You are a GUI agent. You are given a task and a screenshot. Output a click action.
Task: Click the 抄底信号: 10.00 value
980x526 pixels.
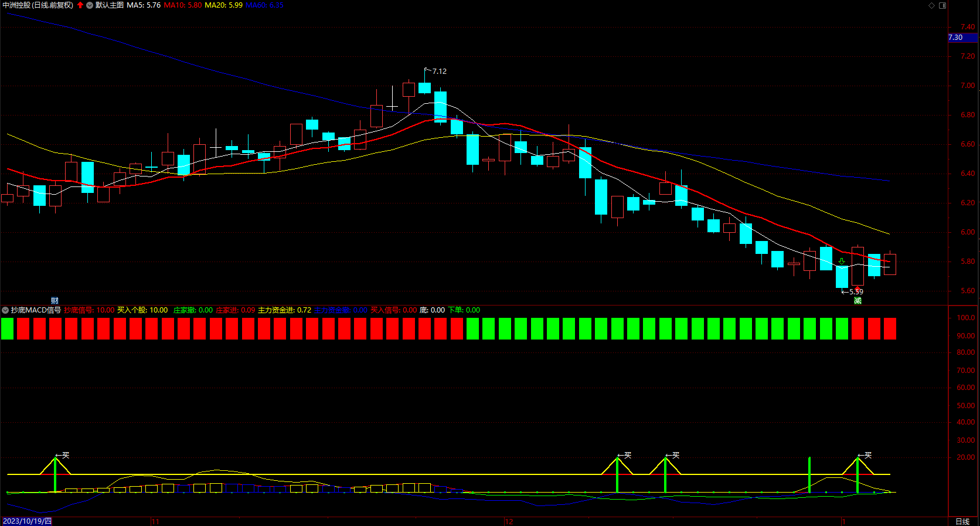[89, 310]
